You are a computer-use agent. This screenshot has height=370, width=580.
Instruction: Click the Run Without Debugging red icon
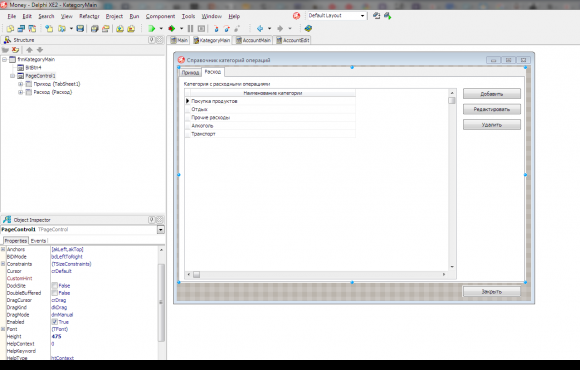[x=172, y=28]
